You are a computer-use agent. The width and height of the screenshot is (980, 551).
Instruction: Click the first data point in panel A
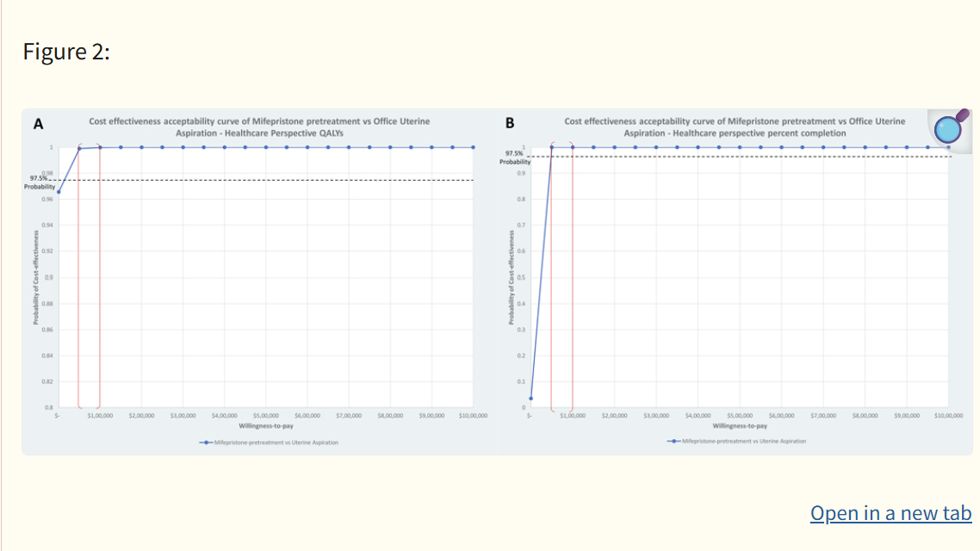coord(59,191)
